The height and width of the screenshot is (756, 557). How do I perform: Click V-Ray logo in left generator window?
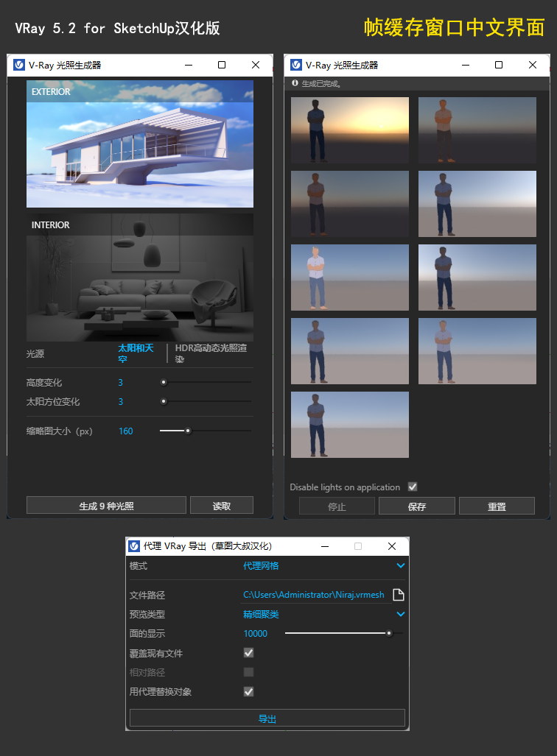(x=19, y=65)
